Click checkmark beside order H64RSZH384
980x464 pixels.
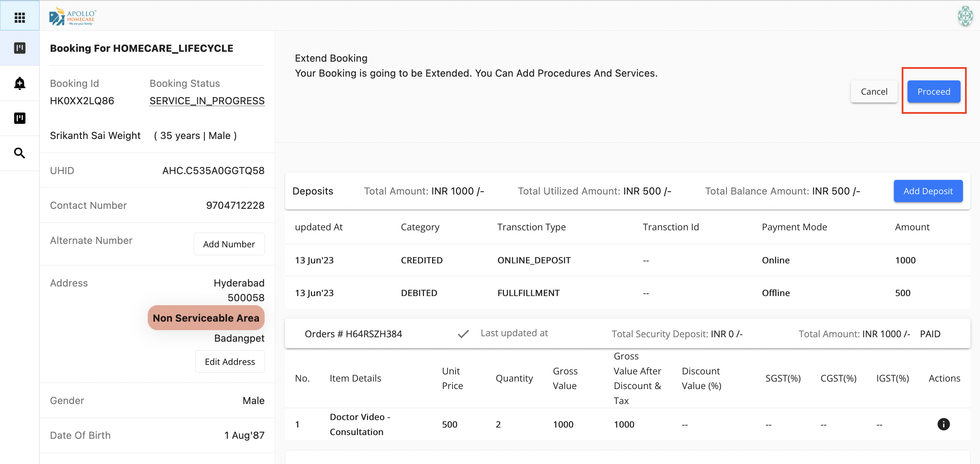pyautogui.click(x=463, y=334)
